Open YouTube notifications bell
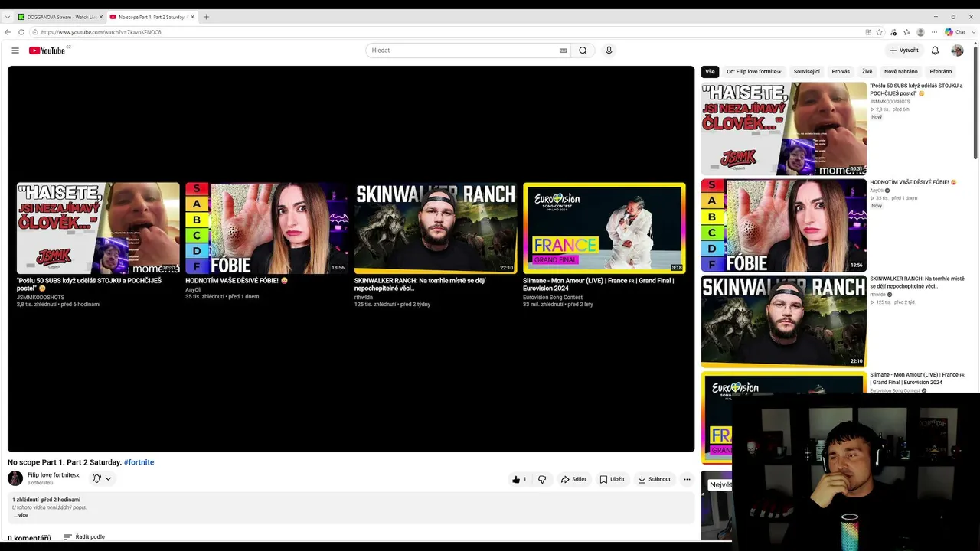The image size is (980, 551). pyautogui.click(x=935, y=51)
